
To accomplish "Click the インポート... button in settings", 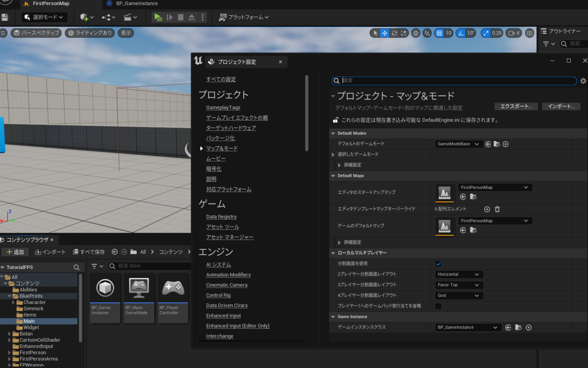I will coord(561,106).
